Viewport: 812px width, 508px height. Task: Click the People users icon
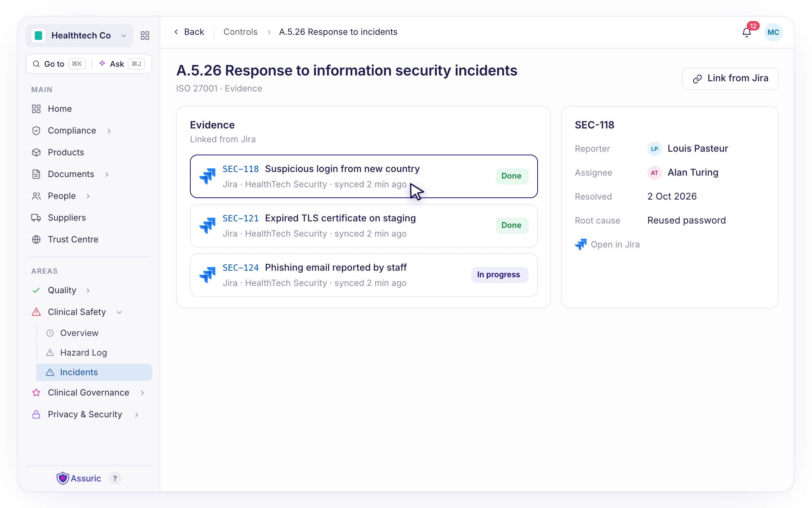36,196
